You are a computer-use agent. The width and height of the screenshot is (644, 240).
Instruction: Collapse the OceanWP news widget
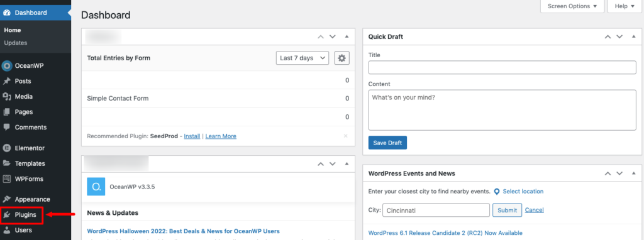click(347, 164)
